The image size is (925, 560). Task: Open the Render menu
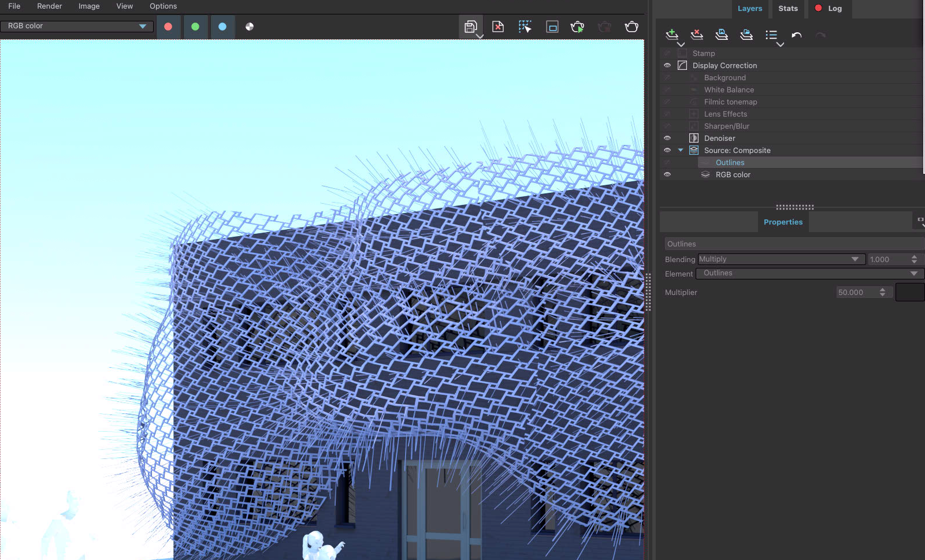(x=50, y=6)
